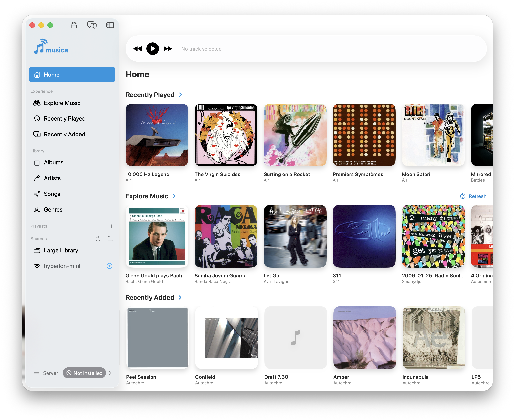Open the Premiers Symptômes album cover
Screen dimensions: 515x420
click(x=364, y=135)
